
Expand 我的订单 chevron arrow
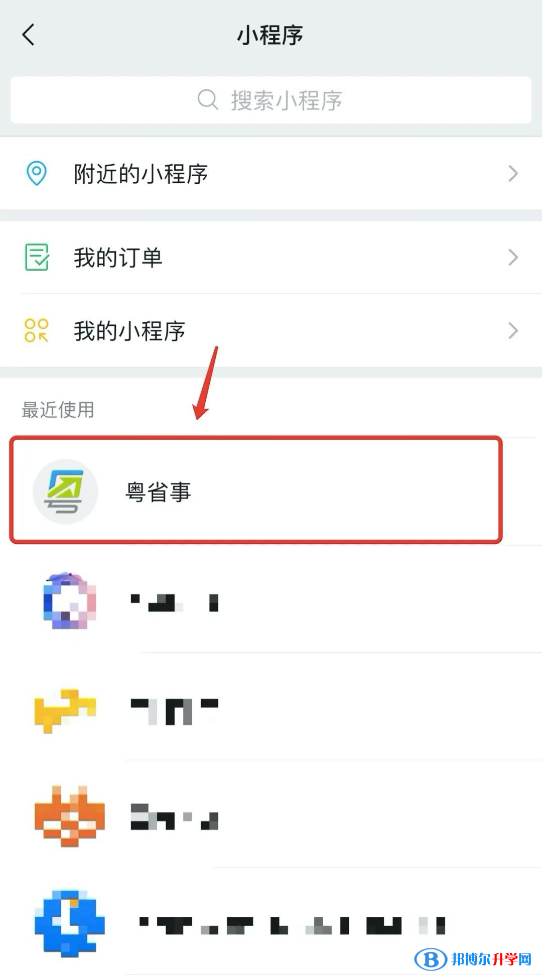point(512,257)
